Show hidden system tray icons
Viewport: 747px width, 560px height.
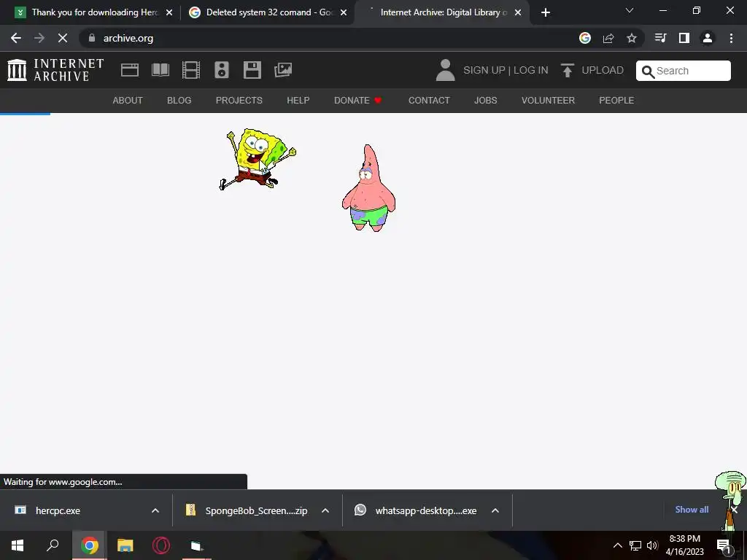tap(617, 545)
